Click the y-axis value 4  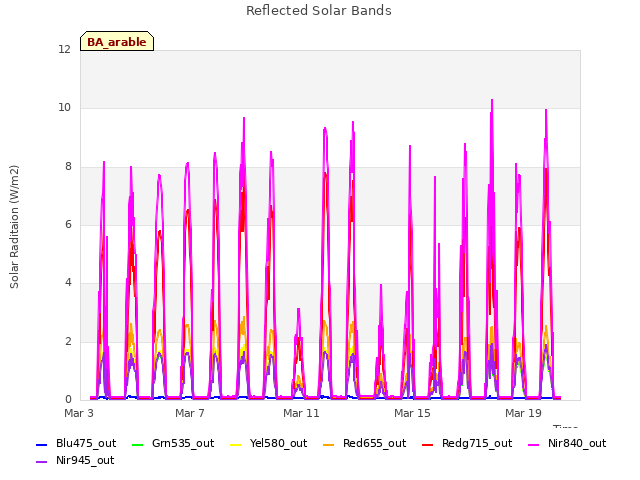pos(68,282)
